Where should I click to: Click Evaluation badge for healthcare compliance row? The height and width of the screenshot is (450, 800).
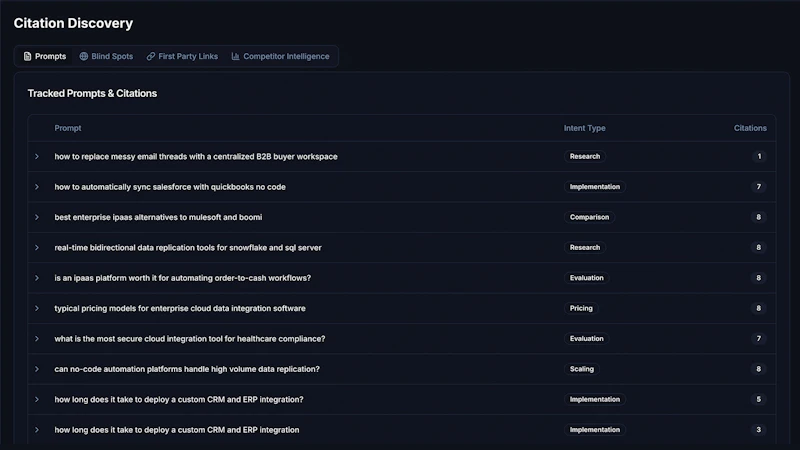click(586, 339)
